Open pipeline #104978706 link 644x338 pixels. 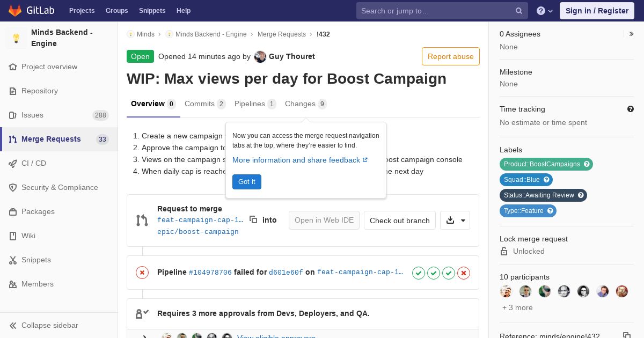coord(210,273)
